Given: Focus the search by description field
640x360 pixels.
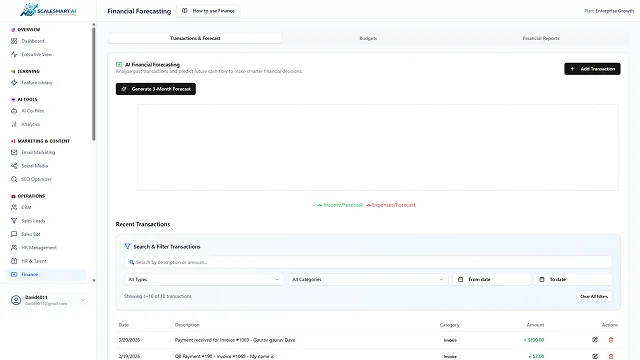Looking at the screenshot, I should point(368,262).
